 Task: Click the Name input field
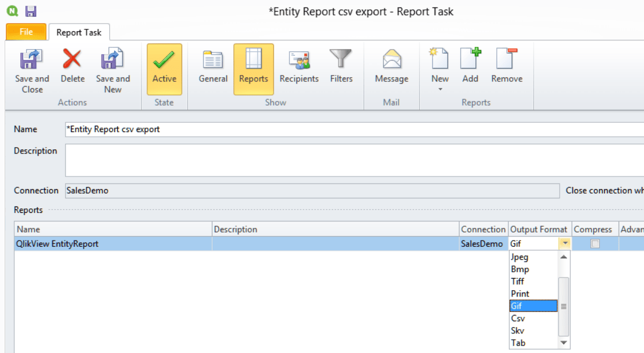click(231, 129)
